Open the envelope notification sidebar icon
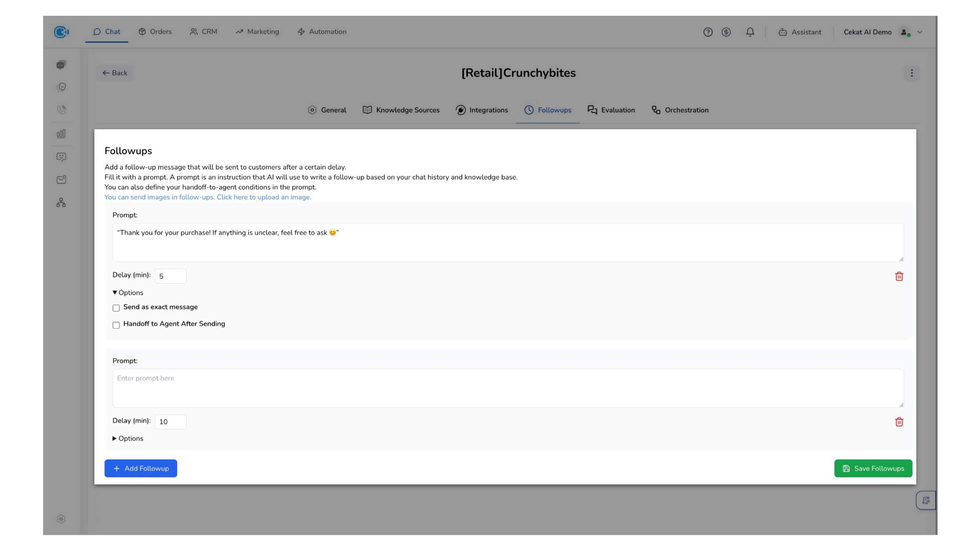 click(61, 180)
